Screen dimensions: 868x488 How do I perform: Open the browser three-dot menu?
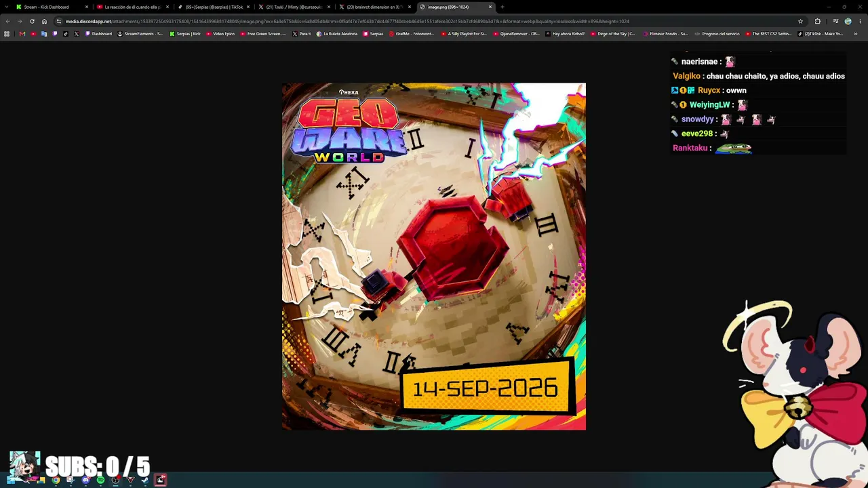coord(860,21)
